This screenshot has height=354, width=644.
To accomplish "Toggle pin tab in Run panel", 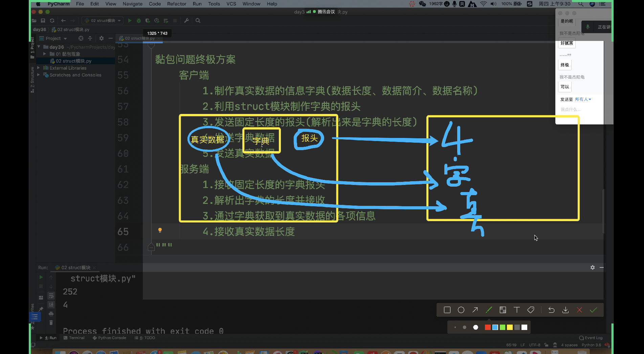I will coord(41,309).
